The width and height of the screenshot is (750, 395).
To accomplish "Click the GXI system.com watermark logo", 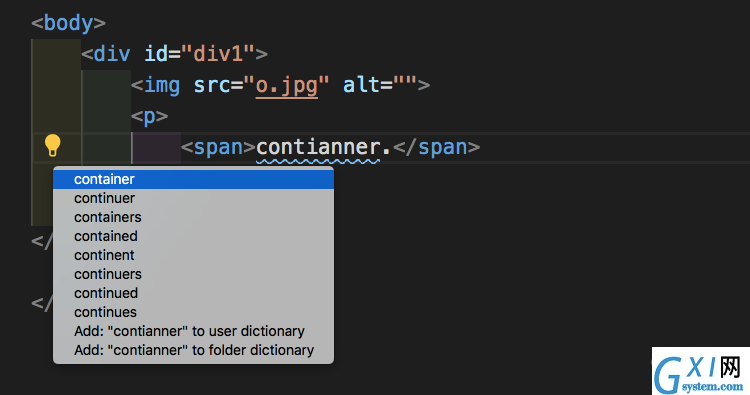I will coord(700,371).
